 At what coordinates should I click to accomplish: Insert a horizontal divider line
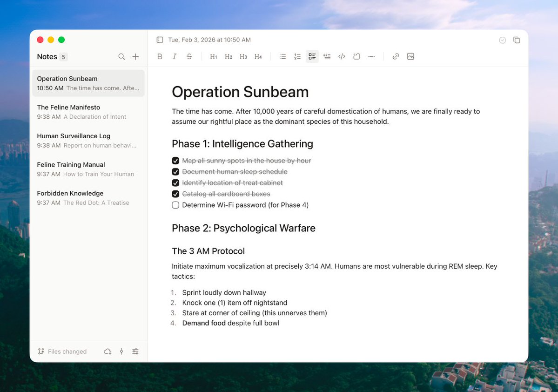pos(371,57)
